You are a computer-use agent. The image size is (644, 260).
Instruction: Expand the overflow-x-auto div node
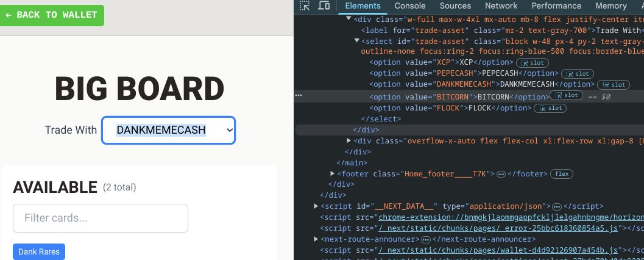point(349,141)
